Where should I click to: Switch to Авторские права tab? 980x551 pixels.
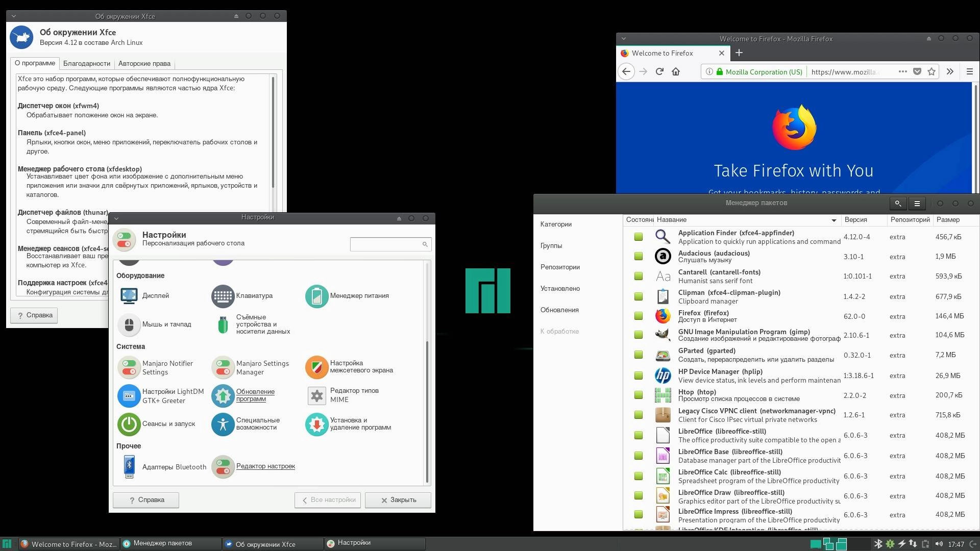pyautogui.click(x=144, y=64)
